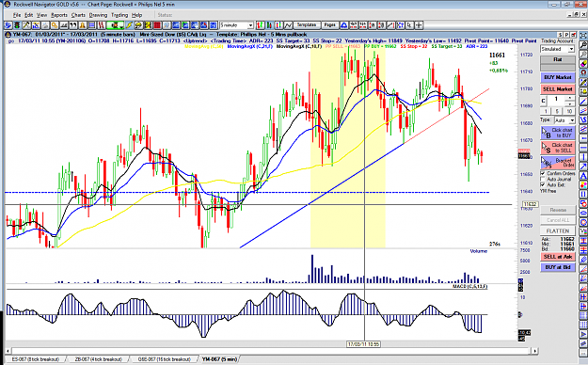Click the BUY Market button
This screenshot has width=588, height=365.
coord(558,77)
